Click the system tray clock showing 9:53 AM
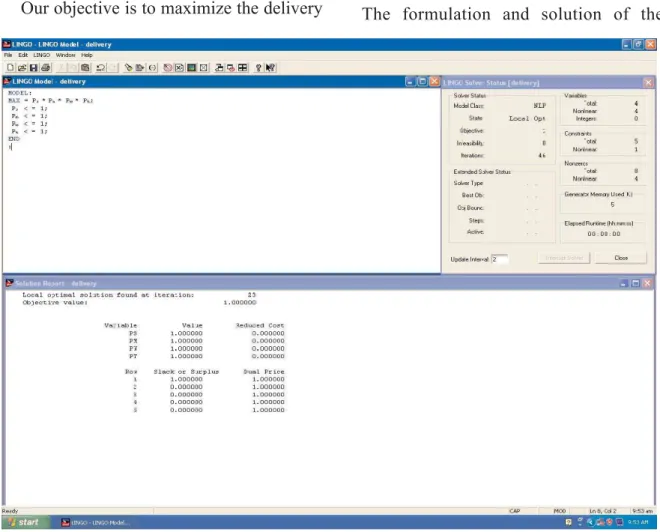 click(638, 522)
